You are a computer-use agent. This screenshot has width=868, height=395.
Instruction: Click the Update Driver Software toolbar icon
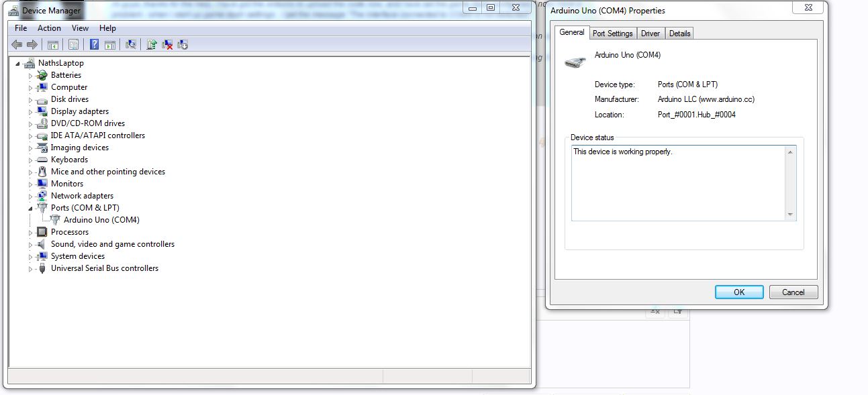pos(152,44)
